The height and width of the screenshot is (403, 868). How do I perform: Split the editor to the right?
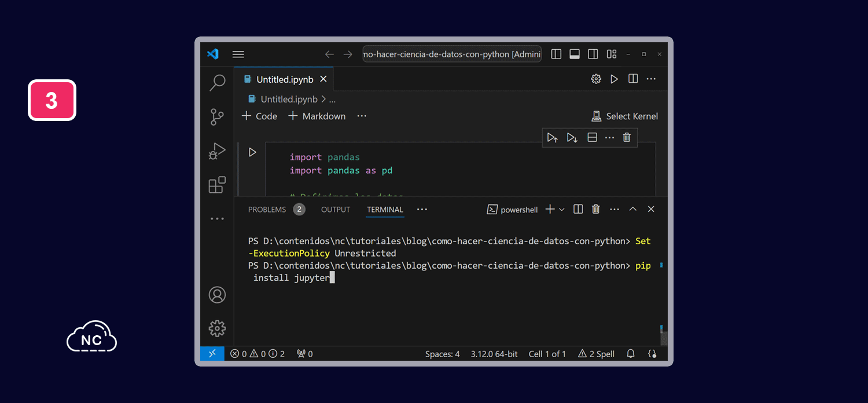(x=633, y=79)
